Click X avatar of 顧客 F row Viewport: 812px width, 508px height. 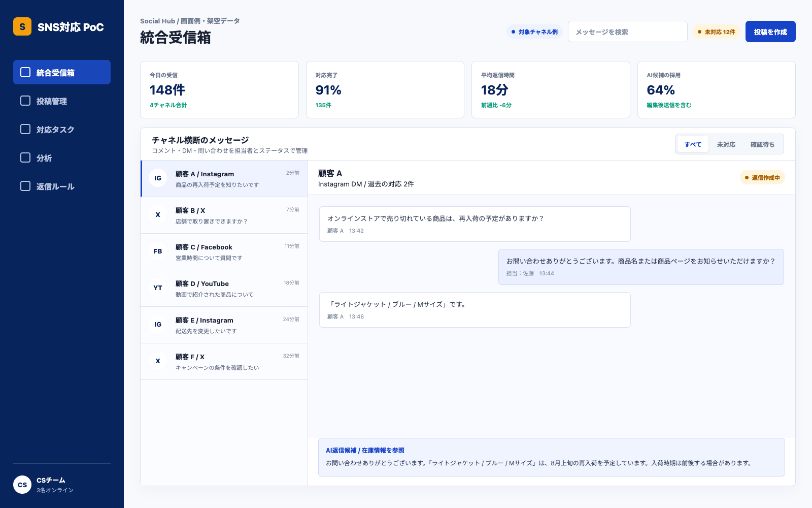pos(158,361)
